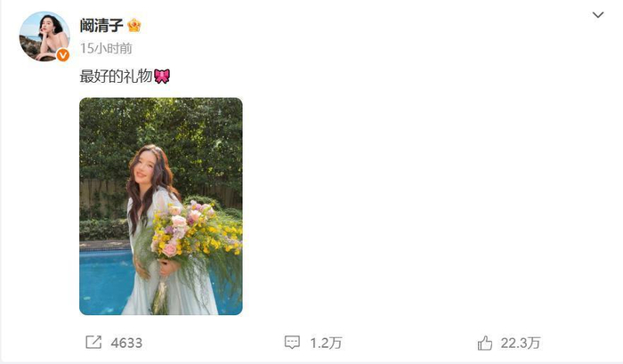This screenshot has width=623, height=364.
Task: Click the blue pool area in photo
Action: 102,280
